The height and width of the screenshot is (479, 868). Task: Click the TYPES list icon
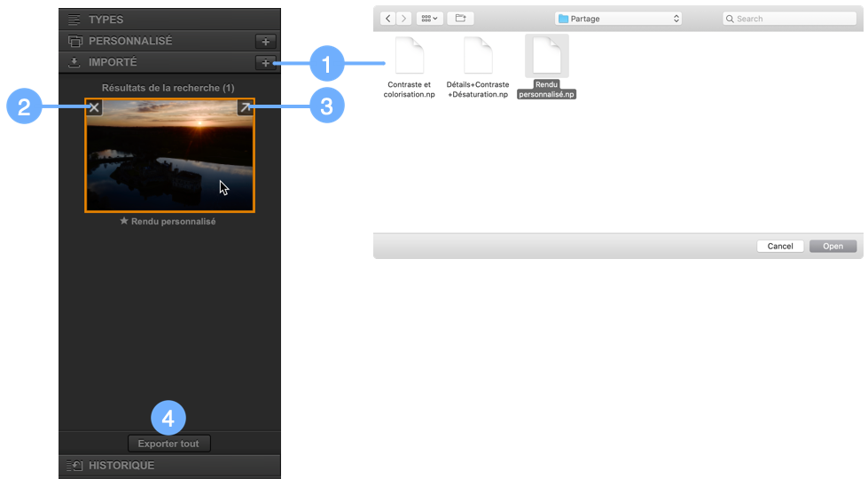tap(74, 20)
